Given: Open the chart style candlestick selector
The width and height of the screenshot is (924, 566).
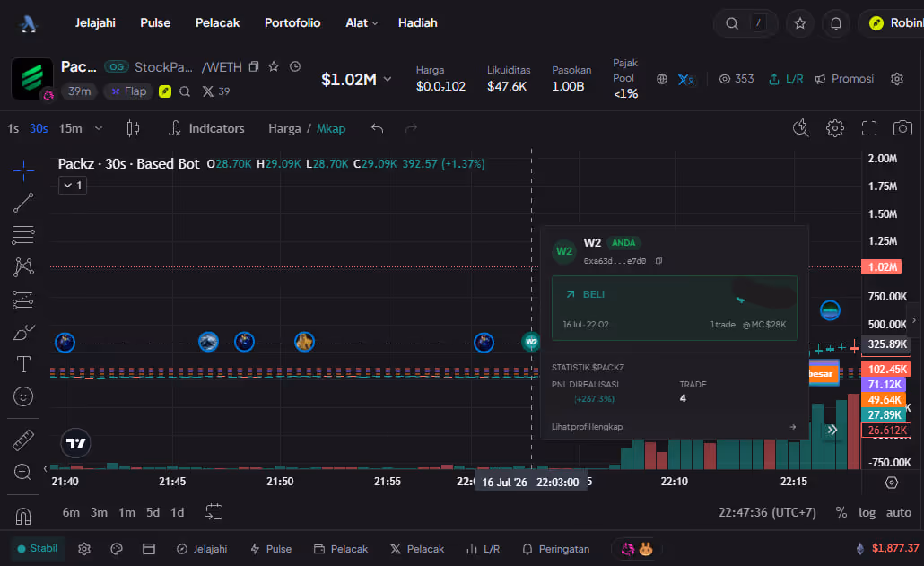Looking at the screenshot, I should [133, 128].
